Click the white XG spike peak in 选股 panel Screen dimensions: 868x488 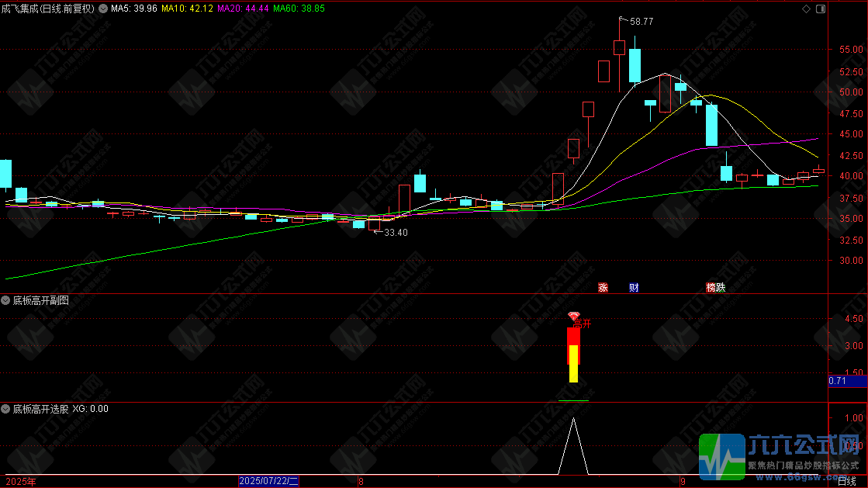pyautogui.click(x=573, y=419)
